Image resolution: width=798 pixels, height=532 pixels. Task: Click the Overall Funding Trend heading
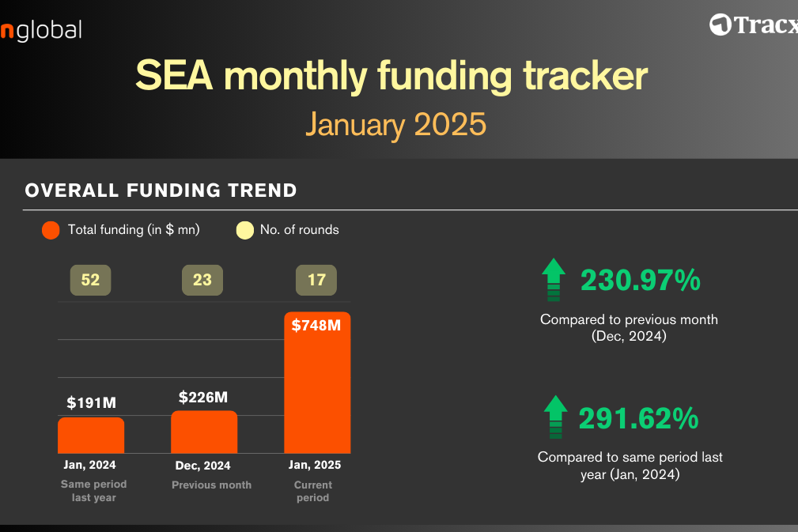click(161, 191)
